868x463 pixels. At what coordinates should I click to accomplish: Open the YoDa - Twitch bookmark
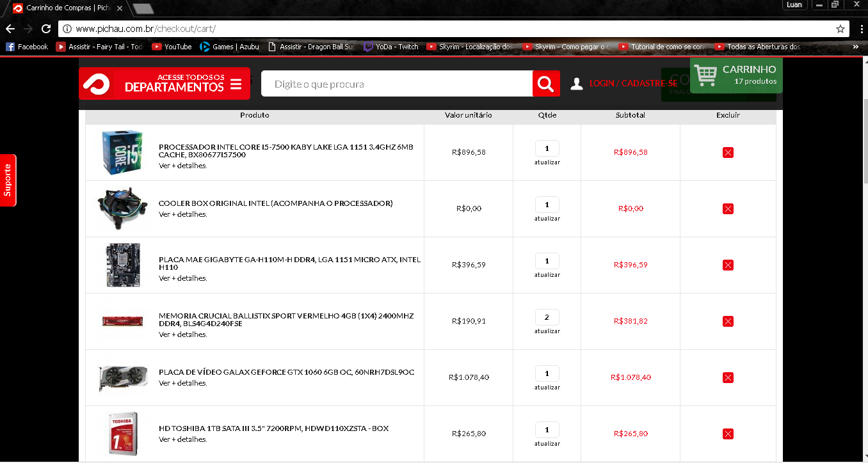[x=391, y=47]
